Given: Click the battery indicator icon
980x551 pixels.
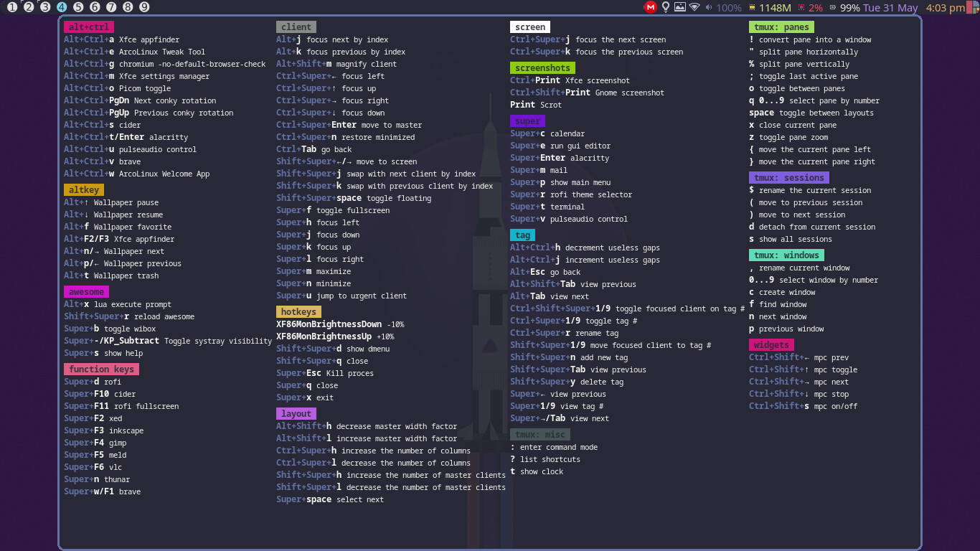Looking at the screenshot, I should (x=832, y=8).
